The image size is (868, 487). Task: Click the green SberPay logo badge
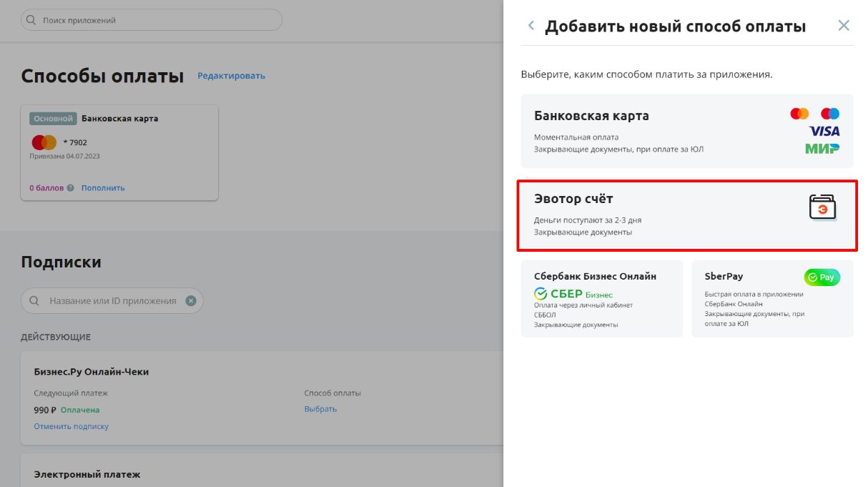coord(822,277)
